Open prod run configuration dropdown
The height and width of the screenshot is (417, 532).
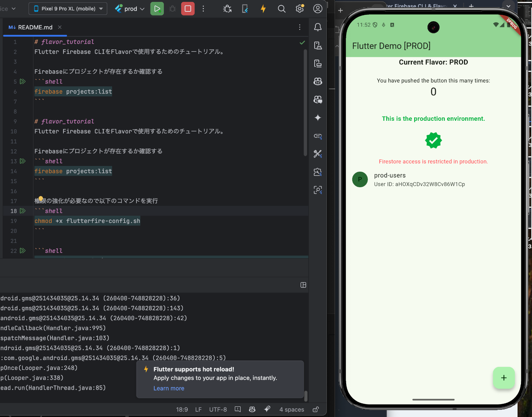pyautogui.click(x=130, y=9)
